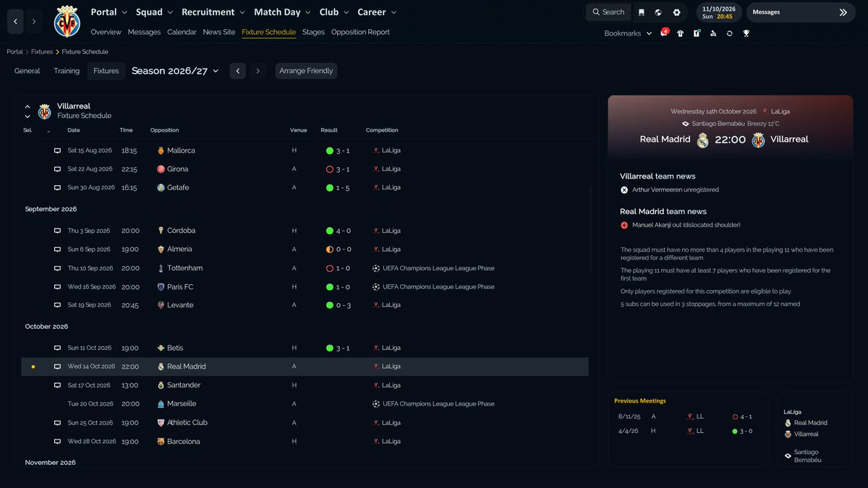868x488 pixels.
Task: Click Villarreal crest in match preview
Action: (758, 140)
